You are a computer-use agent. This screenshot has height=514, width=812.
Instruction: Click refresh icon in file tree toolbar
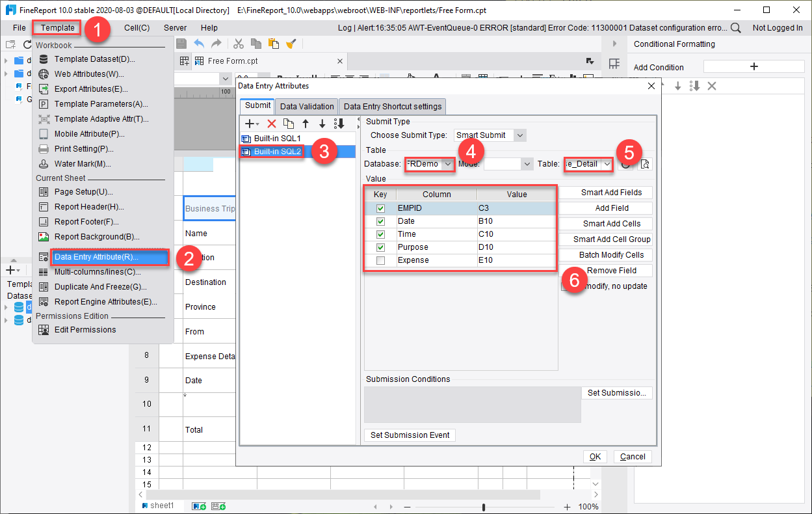27,44
